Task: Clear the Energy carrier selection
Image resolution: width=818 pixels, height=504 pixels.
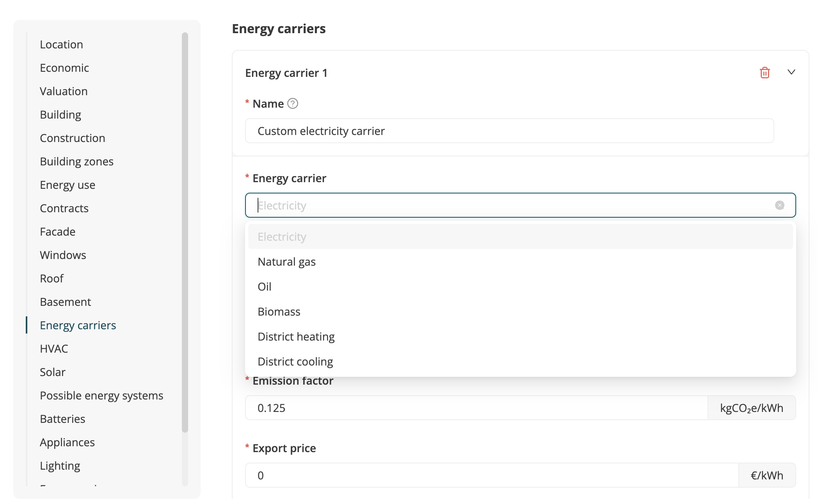Action: tap(779, 205)
